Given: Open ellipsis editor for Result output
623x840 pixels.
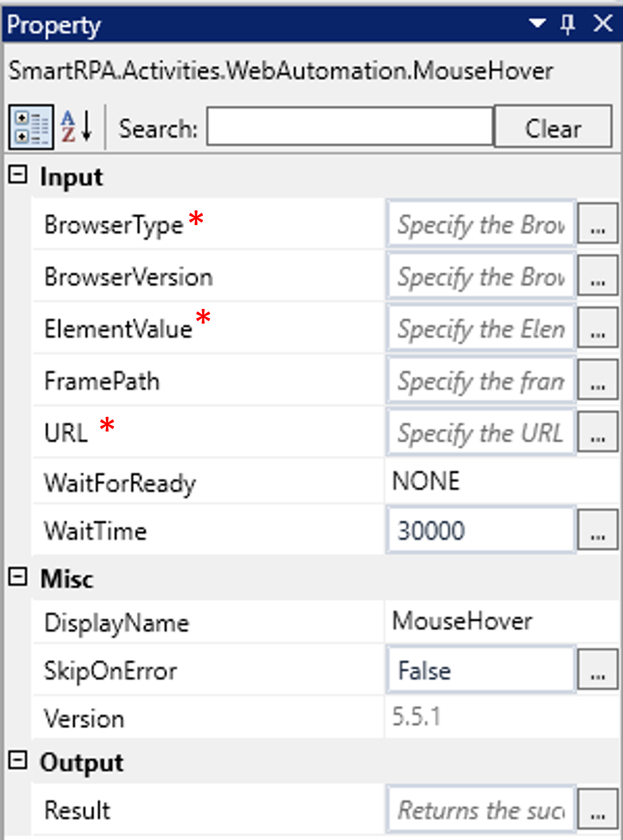Looking at the screenshot, I should pos(597,810).
